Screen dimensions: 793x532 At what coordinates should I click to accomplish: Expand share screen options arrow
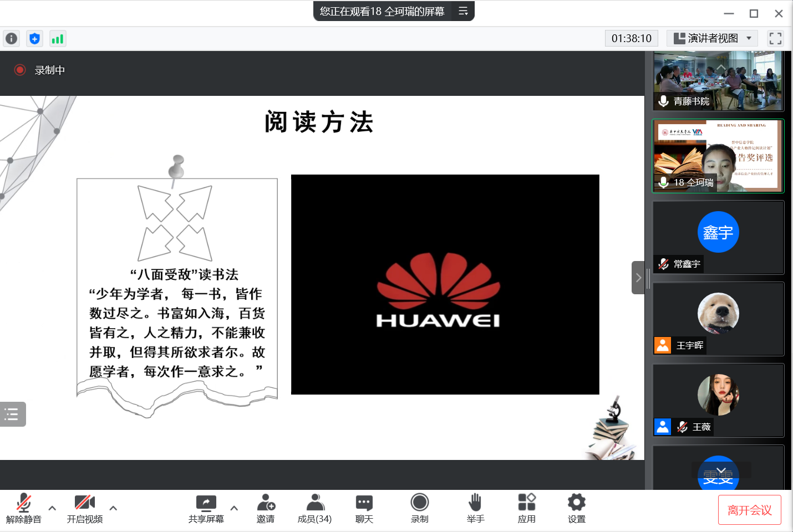point(234,508)
